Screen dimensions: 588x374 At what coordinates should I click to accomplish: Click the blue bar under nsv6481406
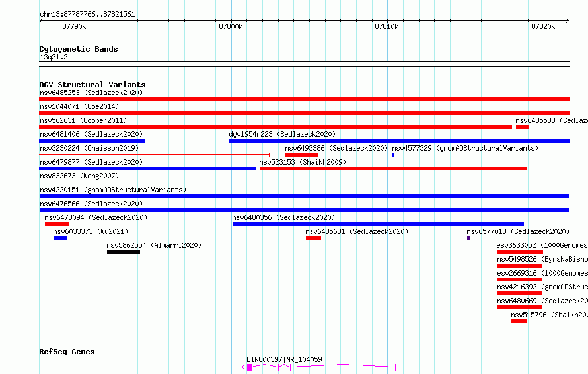coord(92,141)
